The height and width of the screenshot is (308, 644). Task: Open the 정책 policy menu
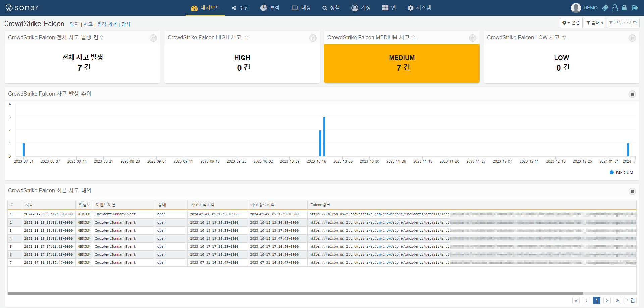[331, 8]
